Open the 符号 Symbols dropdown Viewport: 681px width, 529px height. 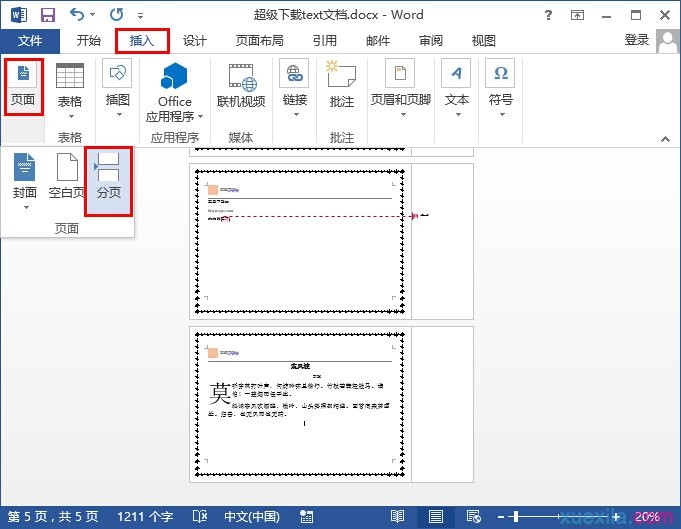pyautogui.click(x=501, y=89)
